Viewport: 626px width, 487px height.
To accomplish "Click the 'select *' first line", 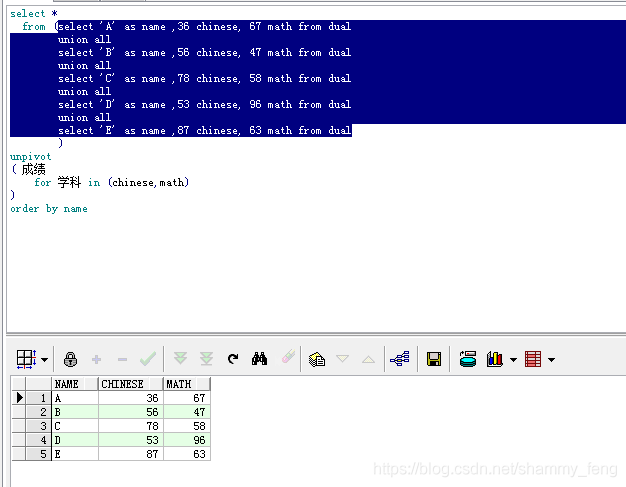I will (34, 14).
